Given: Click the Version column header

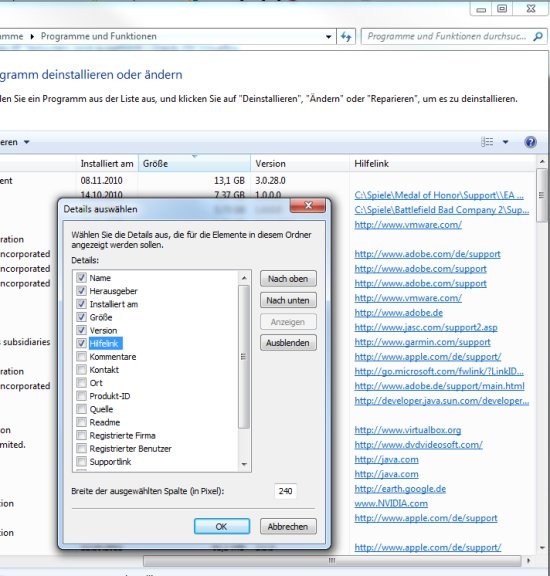Looking at the screenshot, I should click(x=300, y=163).
